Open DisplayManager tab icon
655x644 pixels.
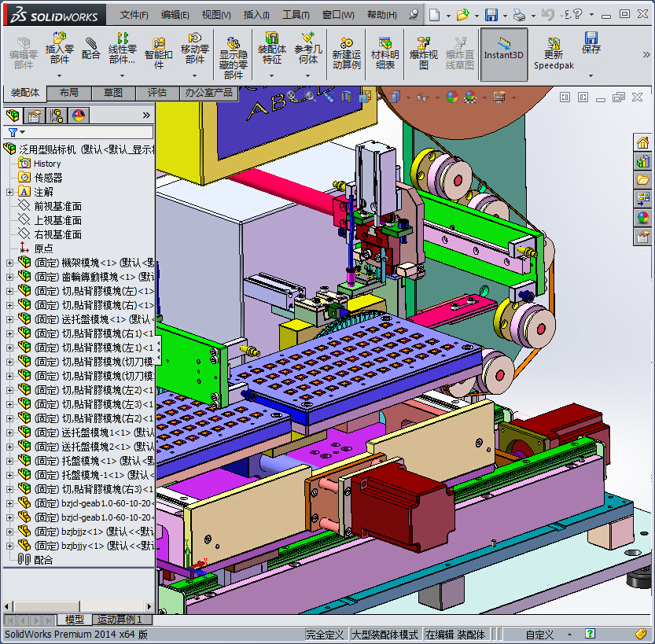[x=78, y=115]
